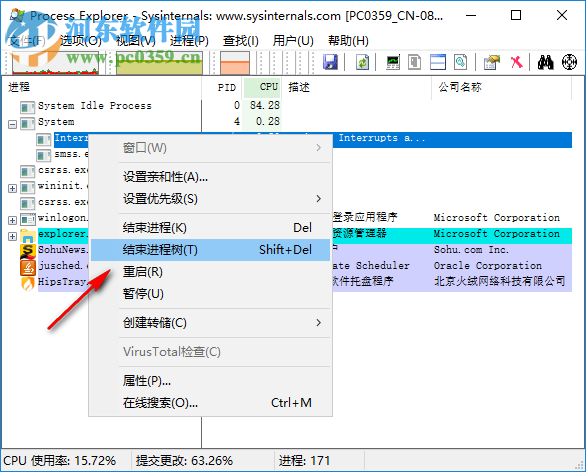586x472 pixels.
Task: Open 属性(P)... from context menu
Action: tap(210, 381)
